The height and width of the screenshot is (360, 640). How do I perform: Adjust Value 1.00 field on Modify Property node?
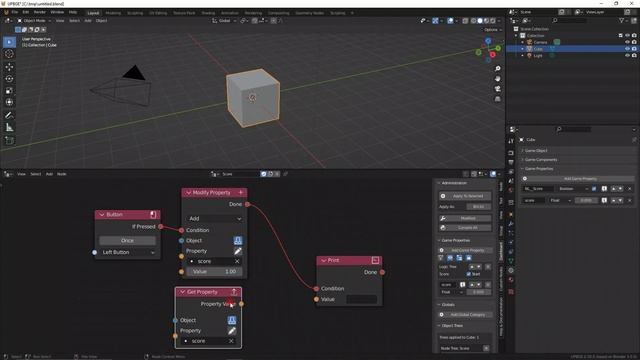(x=214, y=271)
